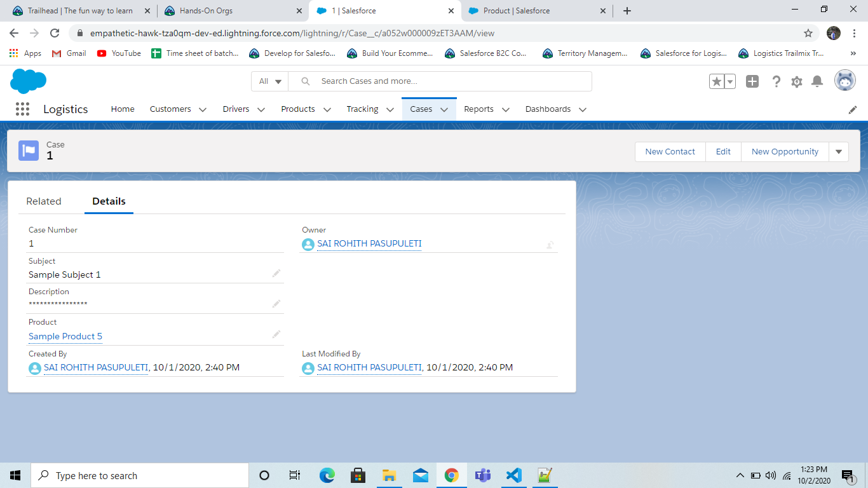Click the New Opportunity button
Image resolution: width=868 pixels, height=488 pixels.
785,151
